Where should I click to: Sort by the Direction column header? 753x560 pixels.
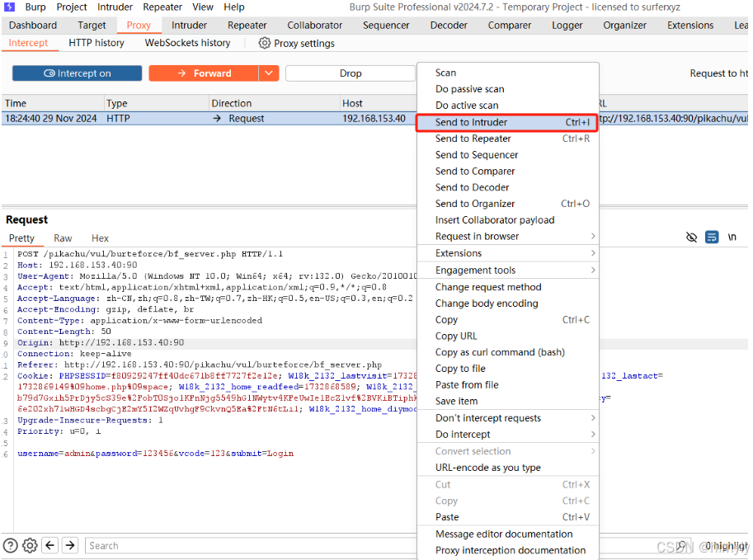click(x=274, y=103)
